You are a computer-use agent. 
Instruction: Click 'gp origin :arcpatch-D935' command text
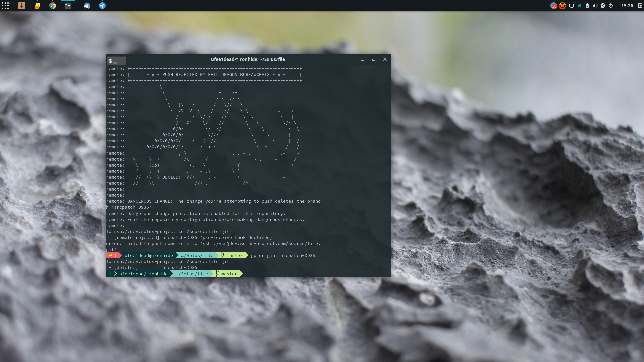(x=283, y=256)
